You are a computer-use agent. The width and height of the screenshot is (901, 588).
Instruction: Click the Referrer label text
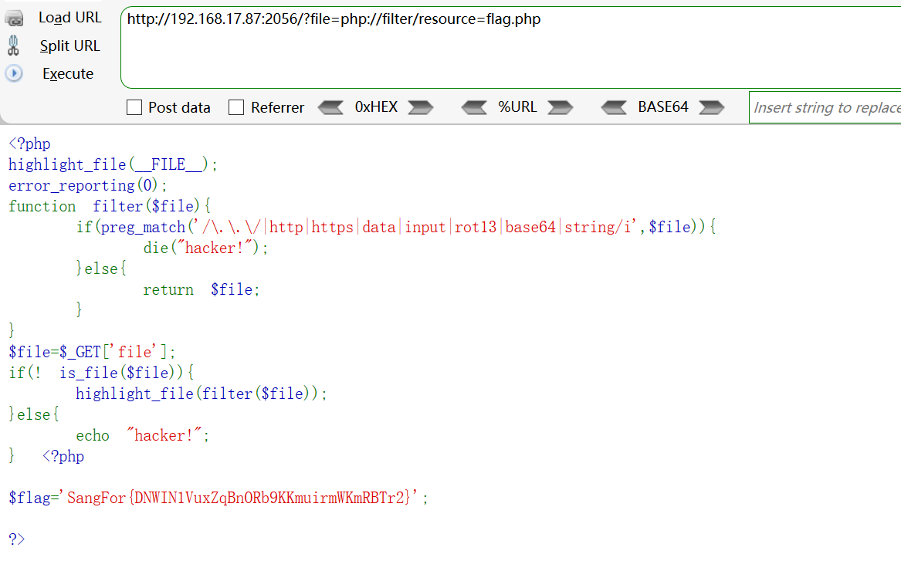277,107
